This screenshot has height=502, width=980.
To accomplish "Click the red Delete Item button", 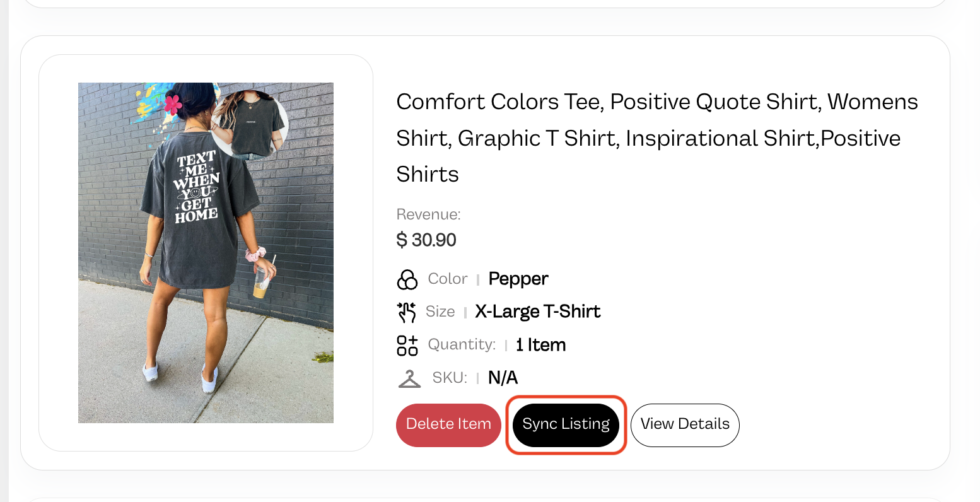I will pos(448,425).
